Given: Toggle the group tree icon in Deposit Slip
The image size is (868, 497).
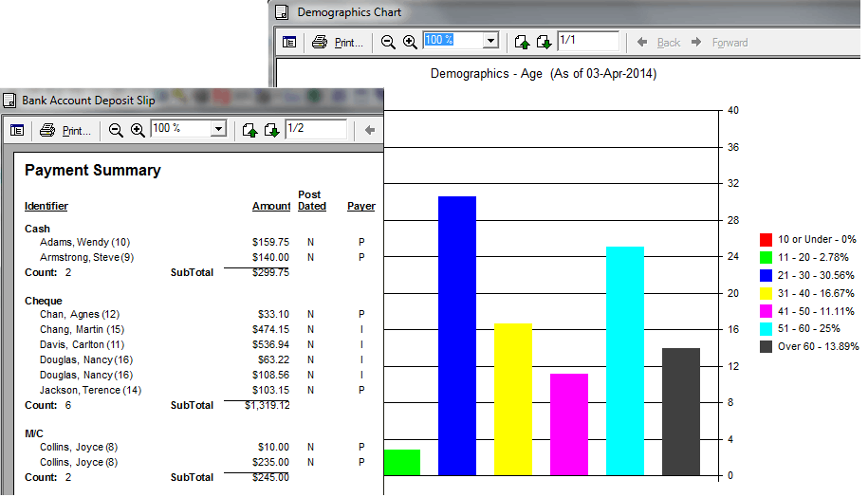Looking at the screenshot, I should pos(17,130).
